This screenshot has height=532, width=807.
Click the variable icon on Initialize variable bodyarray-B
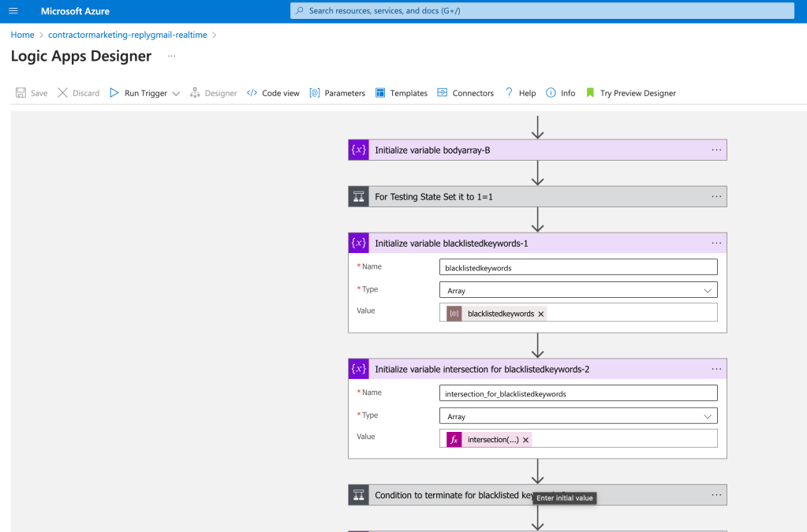[359, 150]
